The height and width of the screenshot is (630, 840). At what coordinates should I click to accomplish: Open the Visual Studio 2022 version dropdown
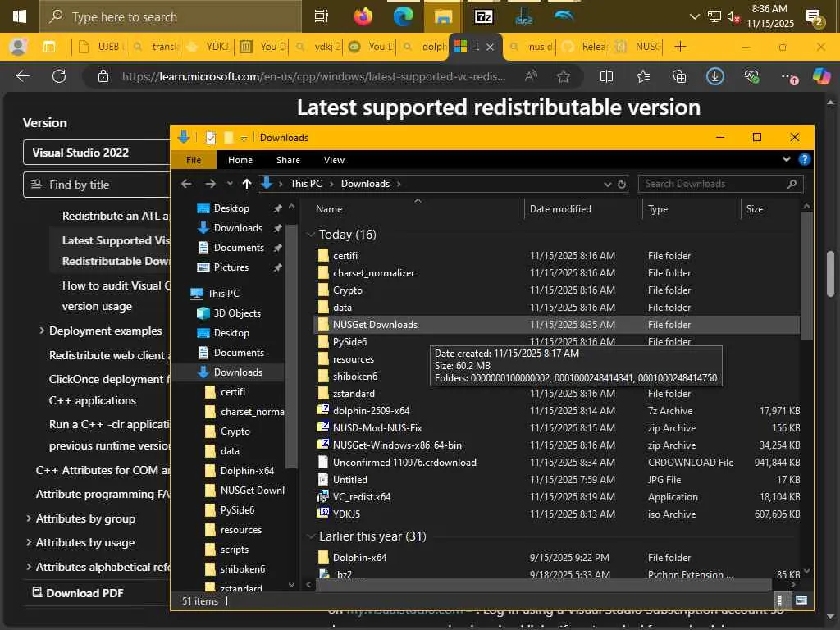point(94,153)
